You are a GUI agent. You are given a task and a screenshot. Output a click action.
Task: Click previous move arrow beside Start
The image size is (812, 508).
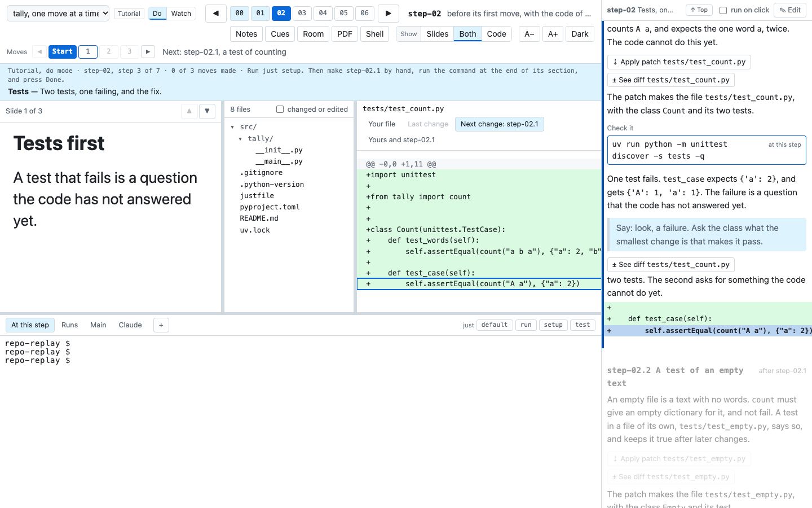coord(39,52)
